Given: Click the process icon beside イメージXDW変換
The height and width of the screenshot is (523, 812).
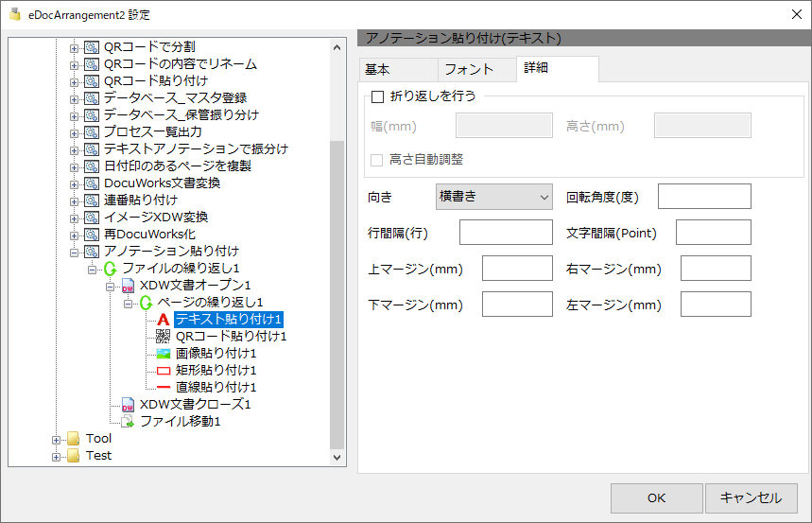Looking at the screenshot, I should click(x=92, y=218).
